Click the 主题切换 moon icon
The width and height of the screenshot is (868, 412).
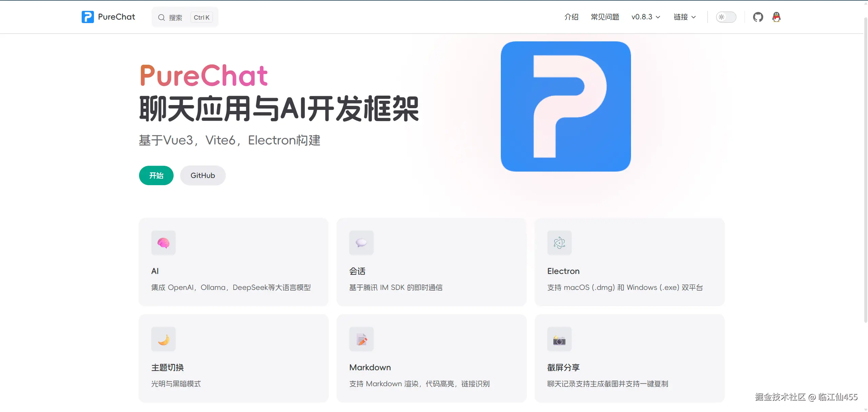tap(163, 339)
